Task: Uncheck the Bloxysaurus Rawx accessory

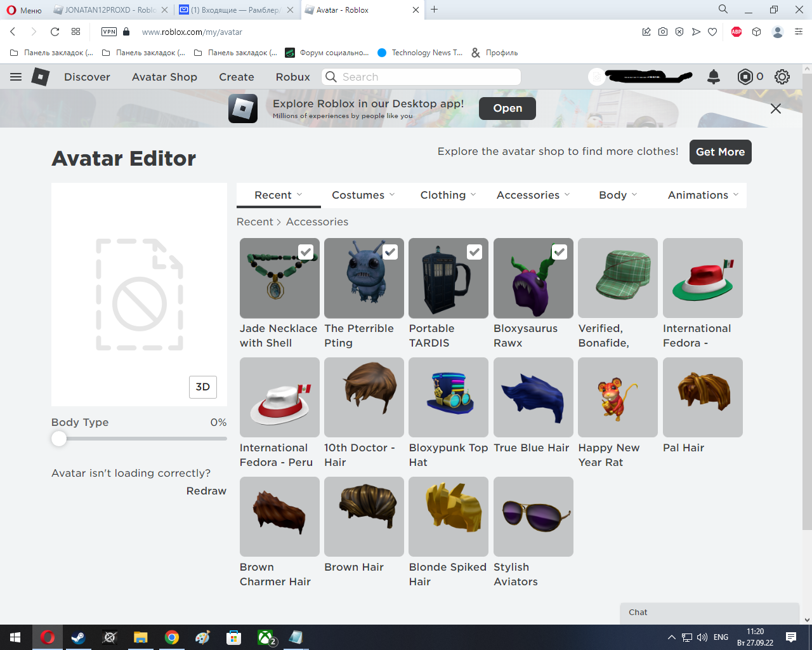Action: click(x=560, y=252)
